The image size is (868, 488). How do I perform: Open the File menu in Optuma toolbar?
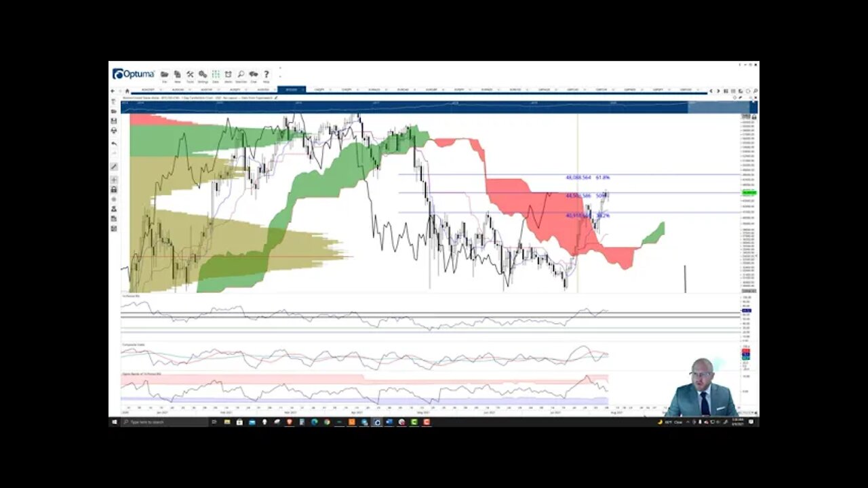[x=164, y=75]
